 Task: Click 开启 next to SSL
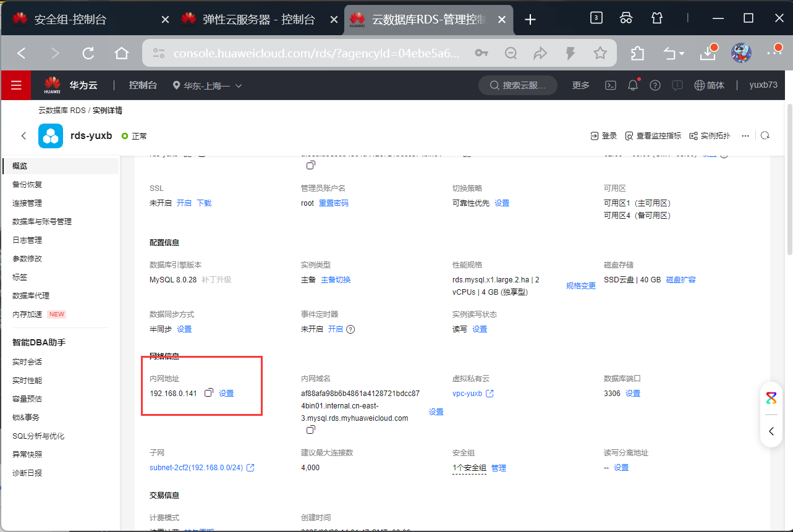click(184, 203)
